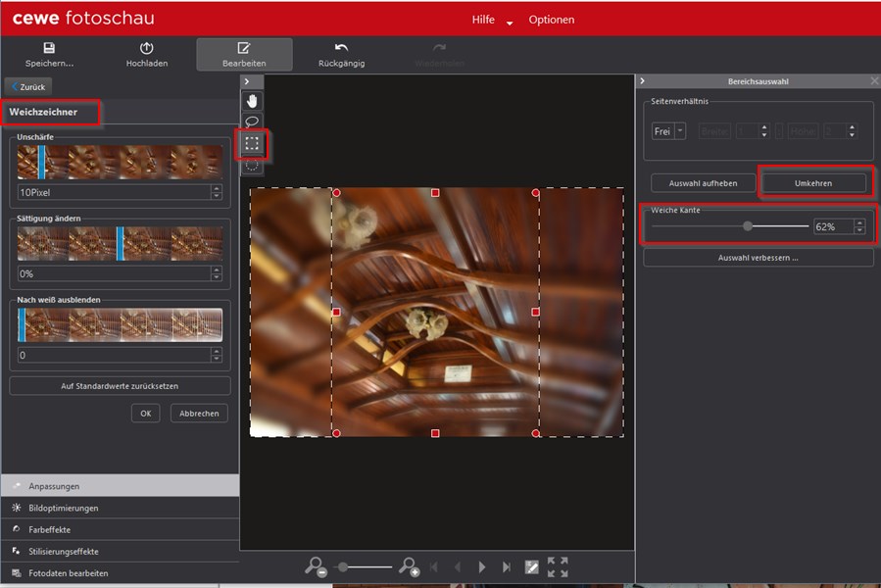
Task: Click the zoom out magnifier icon
Action: point(316,566)
